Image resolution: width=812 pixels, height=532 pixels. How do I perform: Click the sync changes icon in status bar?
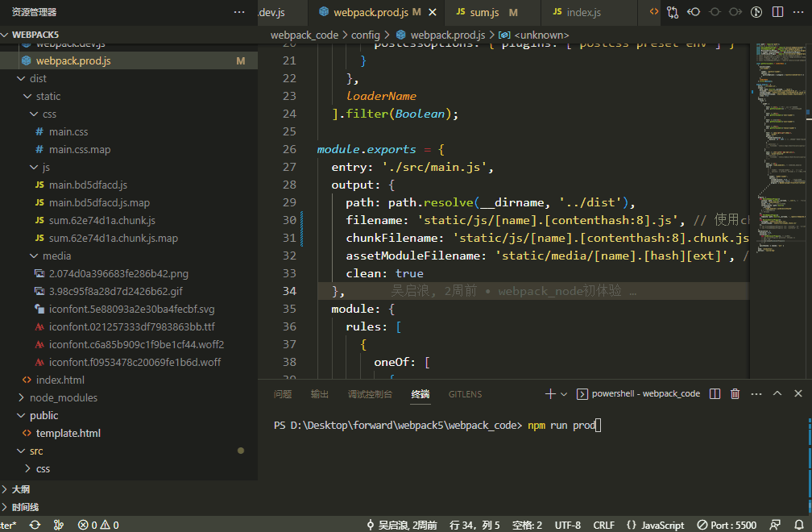[x=35, y=525]
